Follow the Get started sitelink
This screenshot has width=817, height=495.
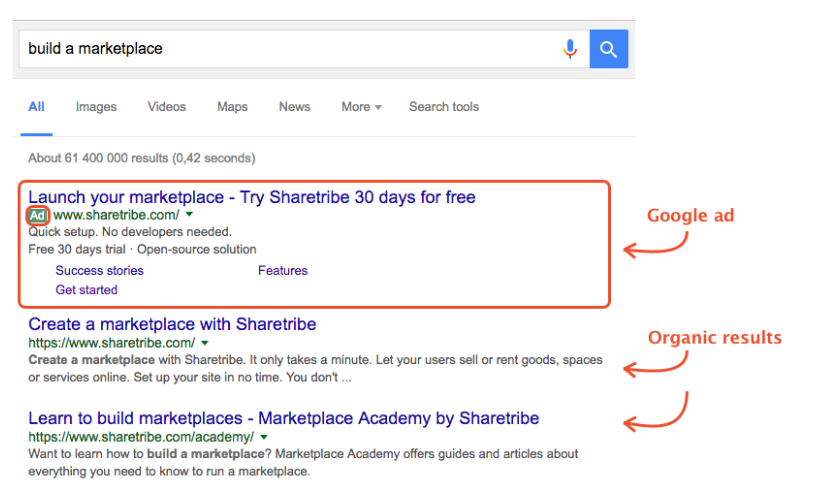click(86, 290)
